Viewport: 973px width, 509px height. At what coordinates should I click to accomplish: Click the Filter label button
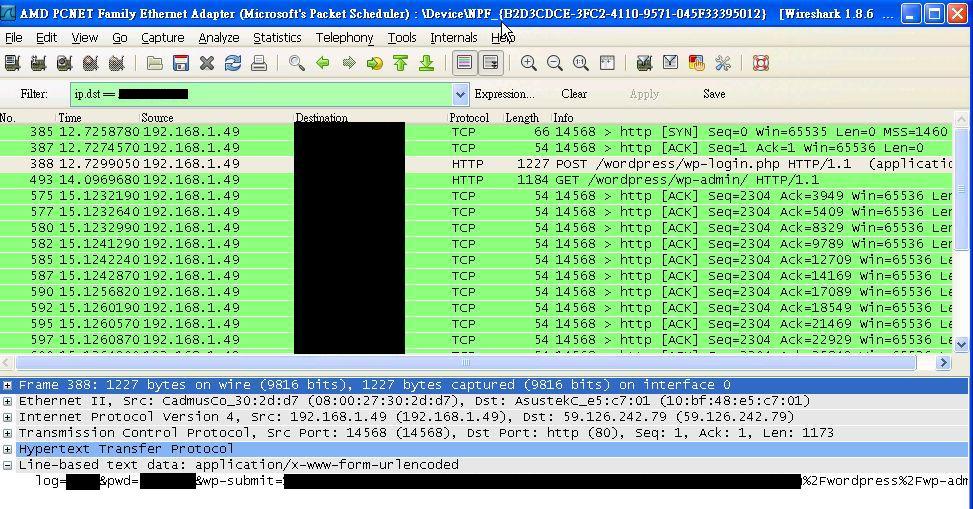tap(34, 94)
